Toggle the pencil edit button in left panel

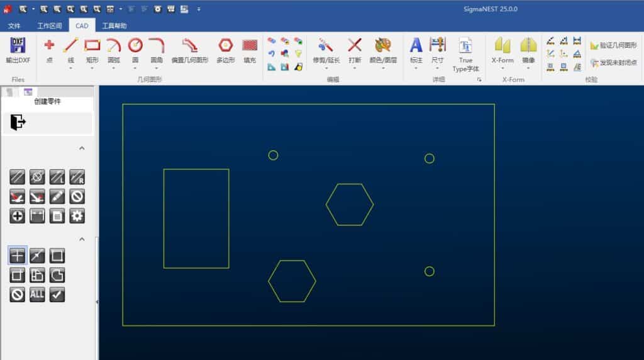coord(57,196)
